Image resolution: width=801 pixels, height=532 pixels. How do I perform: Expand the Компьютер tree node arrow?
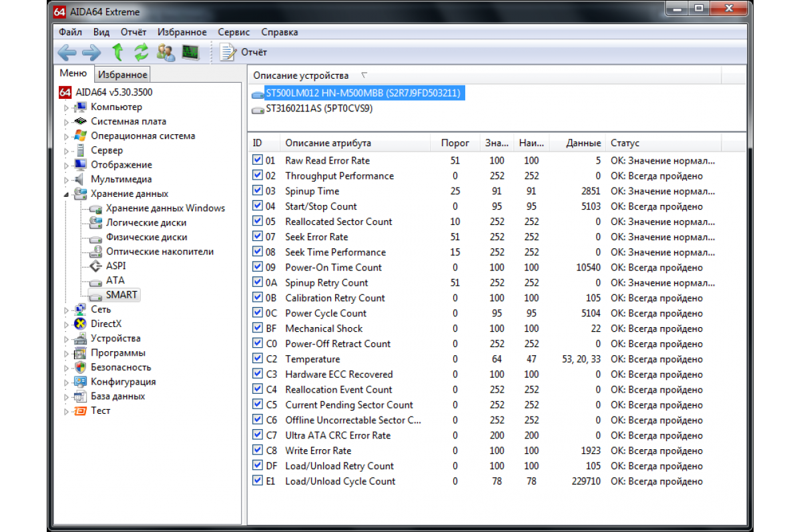[67, 107]
